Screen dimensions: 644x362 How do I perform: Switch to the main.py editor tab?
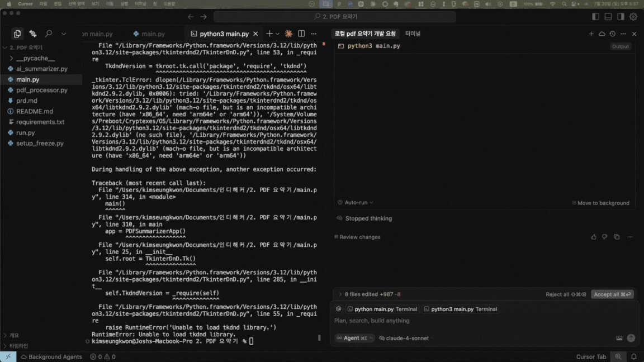[149, 34]
